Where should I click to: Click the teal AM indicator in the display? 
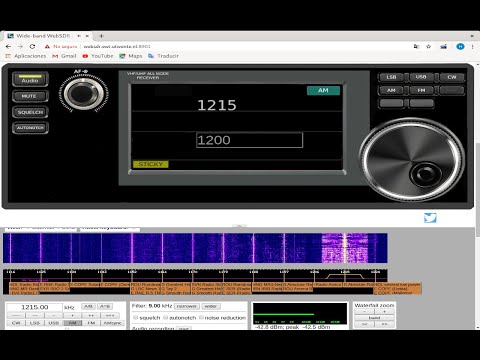[x=323, y=90]
